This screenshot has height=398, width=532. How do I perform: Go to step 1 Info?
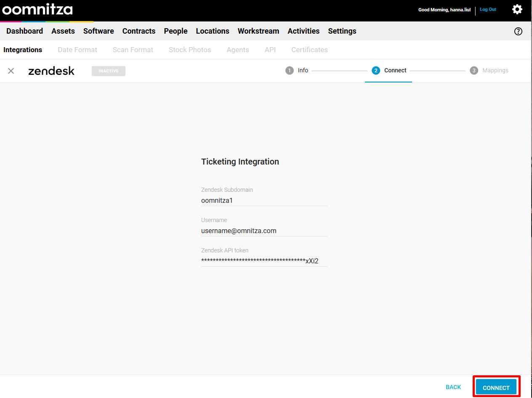coord(297,71)
